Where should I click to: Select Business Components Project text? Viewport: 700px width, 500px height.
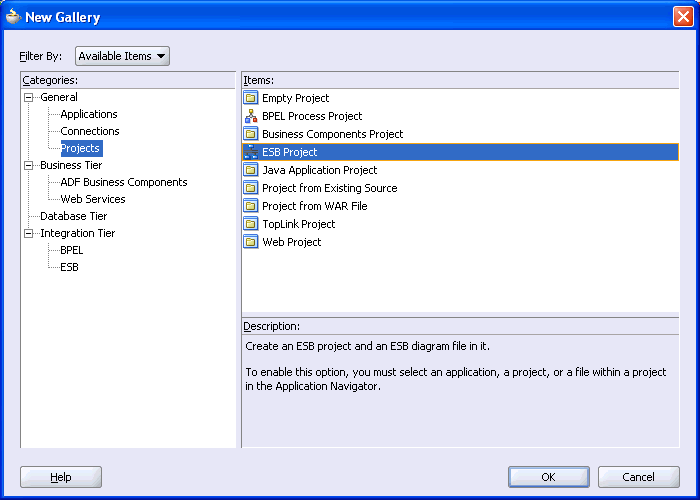[333, 134]
